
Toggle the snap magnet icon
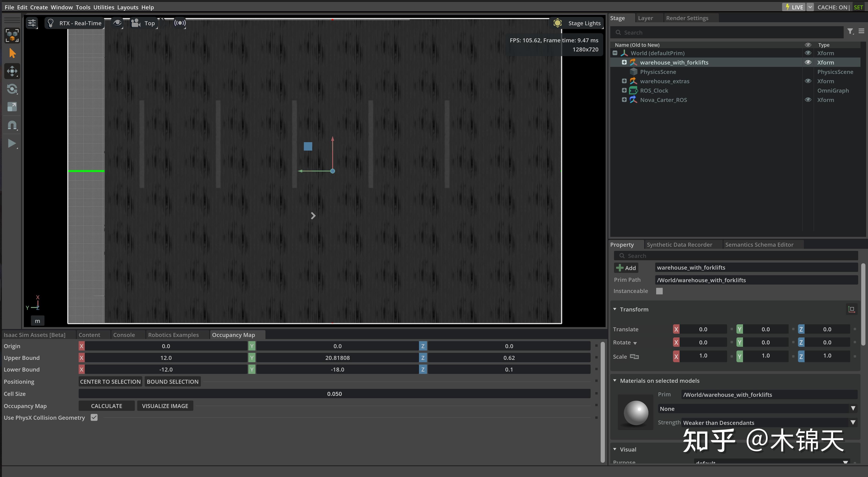click(12, 125)
